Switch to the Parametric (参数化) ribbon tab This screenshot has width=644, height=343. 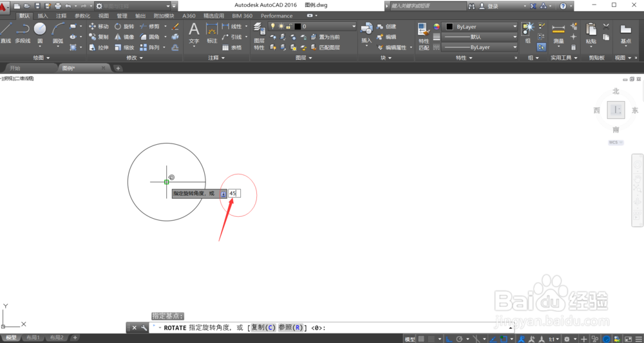[82, 16]
